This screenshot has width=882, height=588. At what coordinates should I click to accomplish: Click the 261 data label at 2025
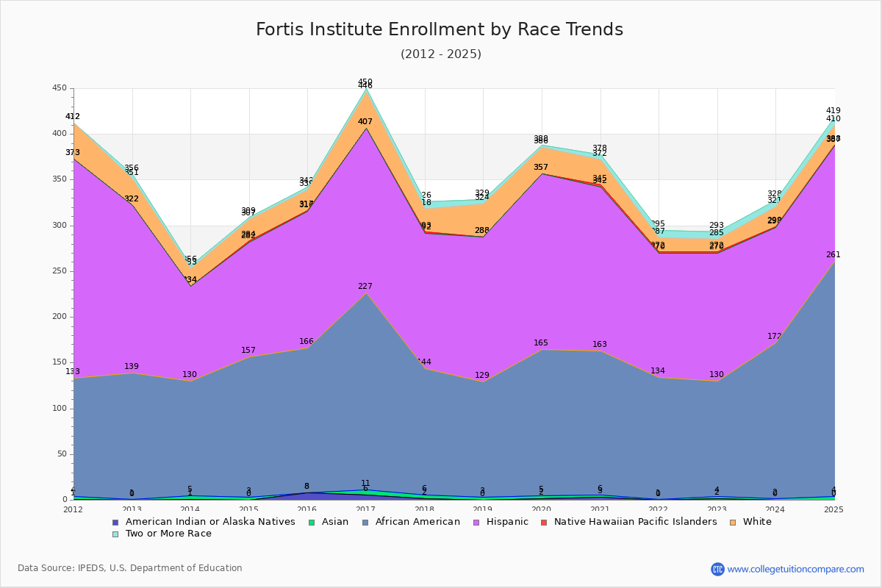[833, 255]
